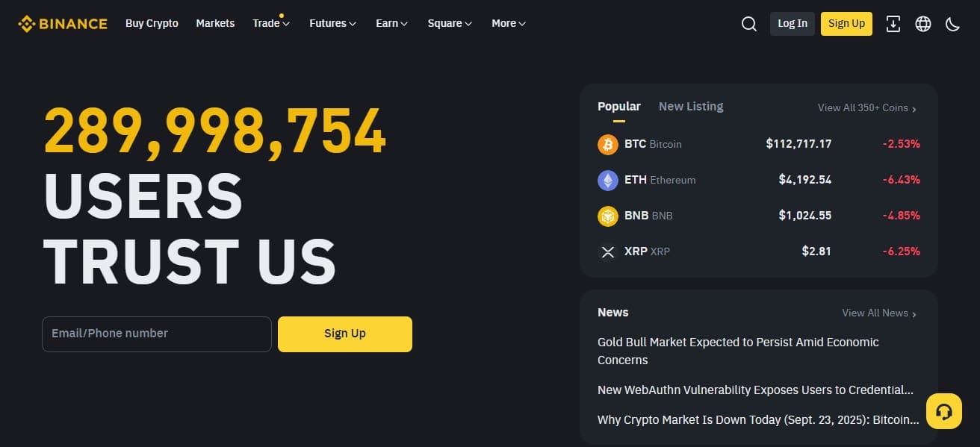Open the More dropdown menu
The height and width of the screenshot is (447, 980).
point(507,23)
